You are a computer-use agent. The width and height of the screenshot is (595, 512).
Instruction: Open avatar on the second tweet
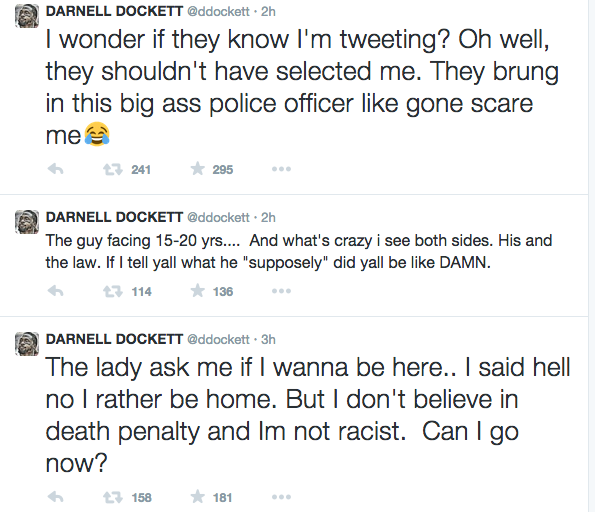coord(27,222)
